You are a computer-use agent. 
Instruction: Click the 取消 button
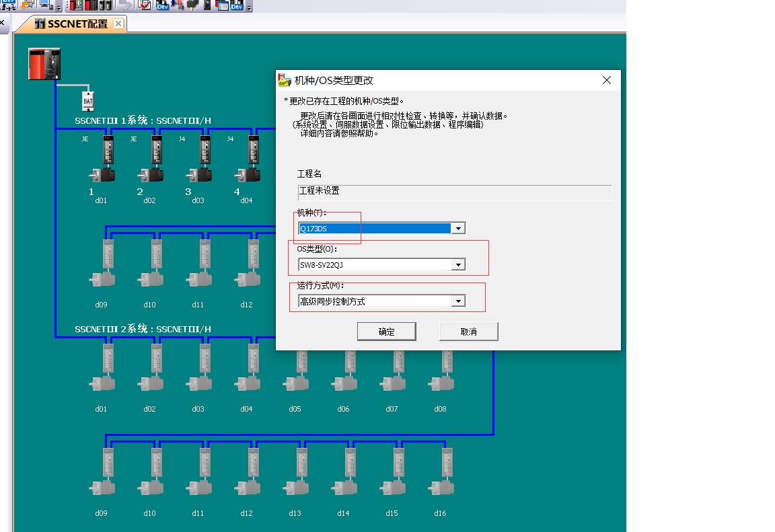468,332
